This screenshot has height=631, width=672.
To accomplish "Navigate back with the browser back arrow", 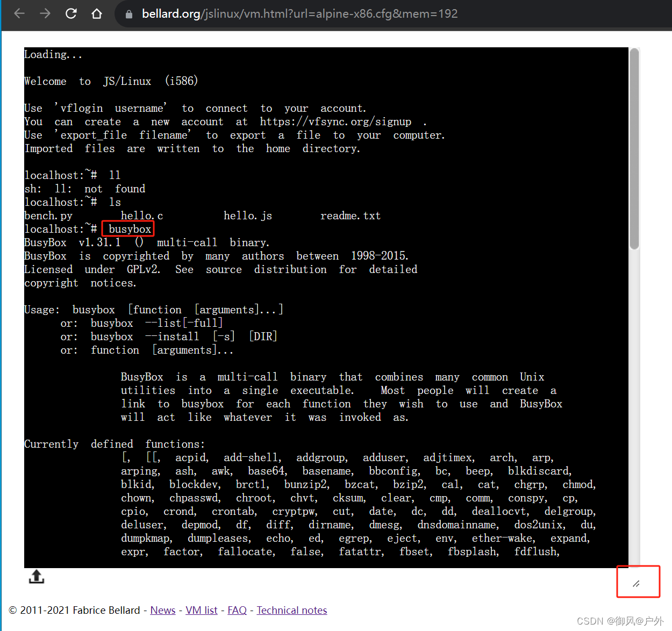I will pos(19,13).
